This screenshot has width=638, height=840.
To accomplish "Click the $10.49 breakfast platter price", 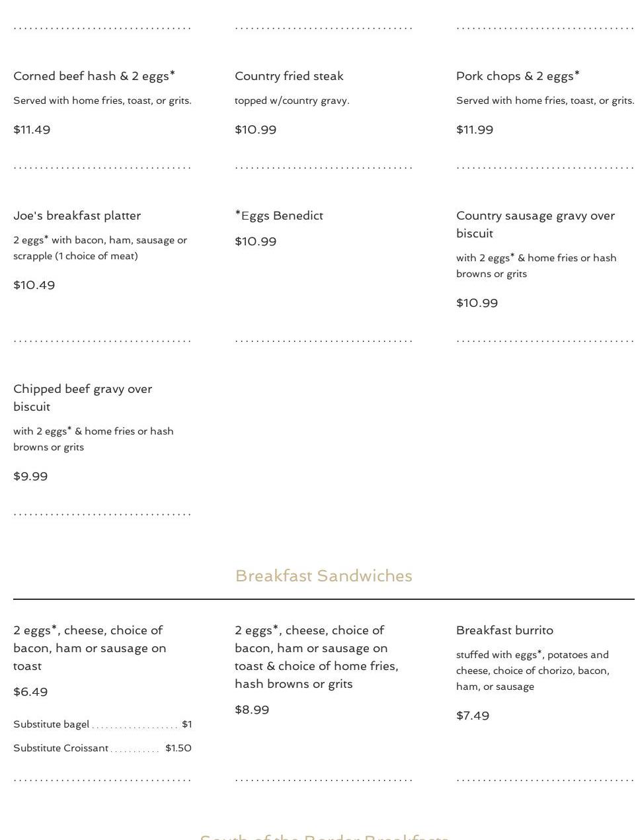I will (x=34, y=285).
